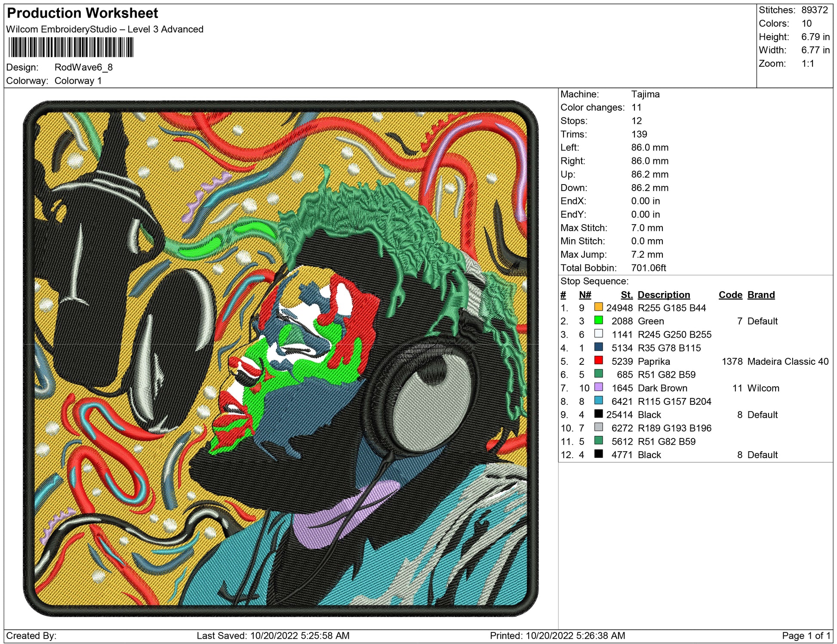Screen dimensions: 837x644
Task: Click the Code column header
Action: [730, 295]
